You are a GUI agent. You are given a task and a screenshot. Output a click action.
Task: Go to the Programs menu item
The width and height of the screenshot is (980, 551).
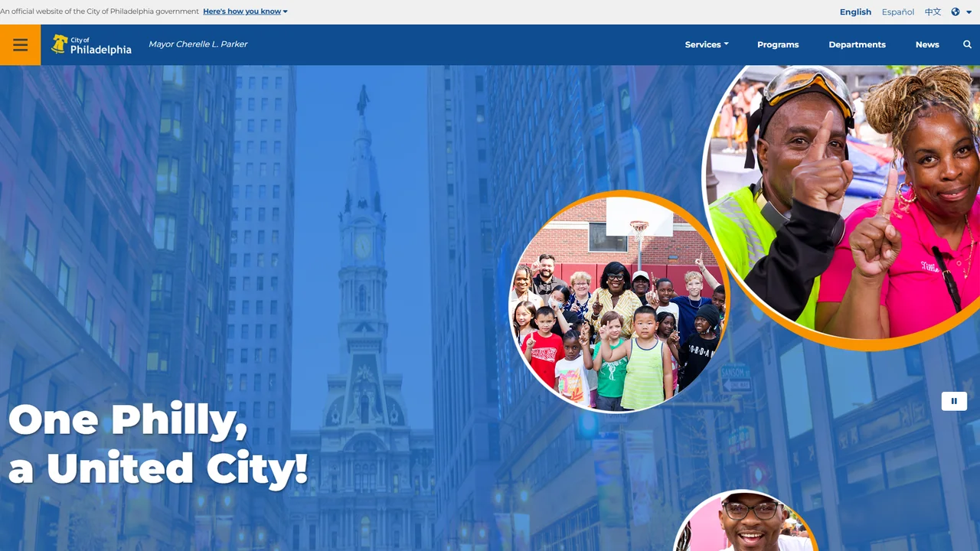[x=778, y=44]
